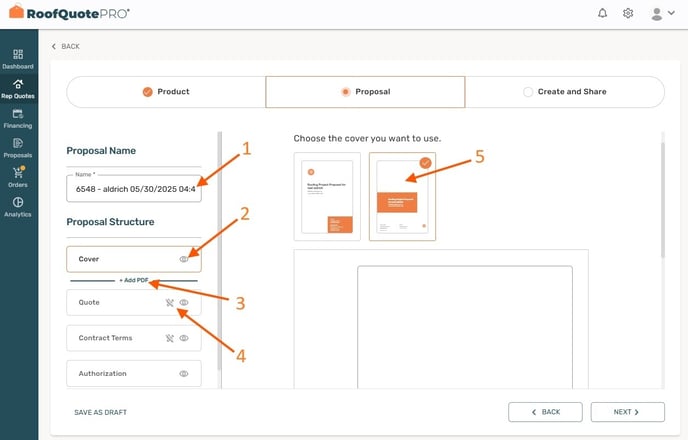Open settings gear icon
The width and height of the screenshot is (688, 440).
click(628, 13)
